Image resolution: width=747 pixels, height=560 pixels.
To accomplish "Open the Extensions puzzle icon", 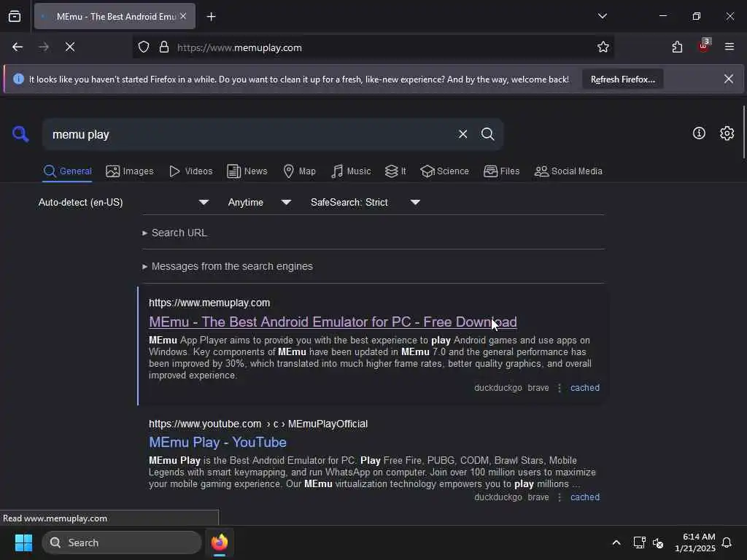I will point(677,47).
